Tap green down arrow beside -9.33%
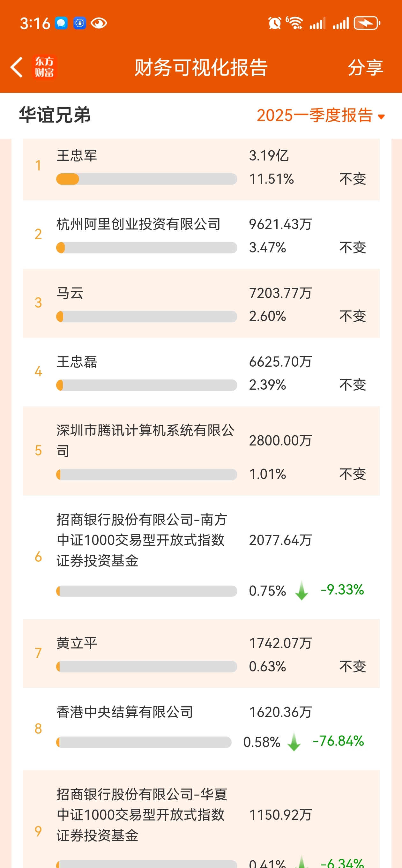 pyautogui.click(x=301, y=590)
